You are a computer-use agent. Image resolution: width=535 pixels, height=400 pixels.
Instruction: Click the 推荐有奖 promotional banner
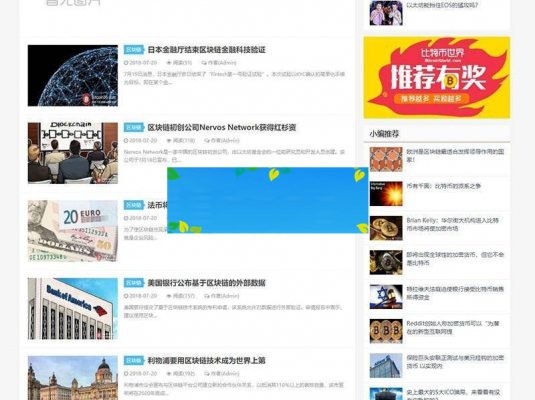click(x=437, y=78)
